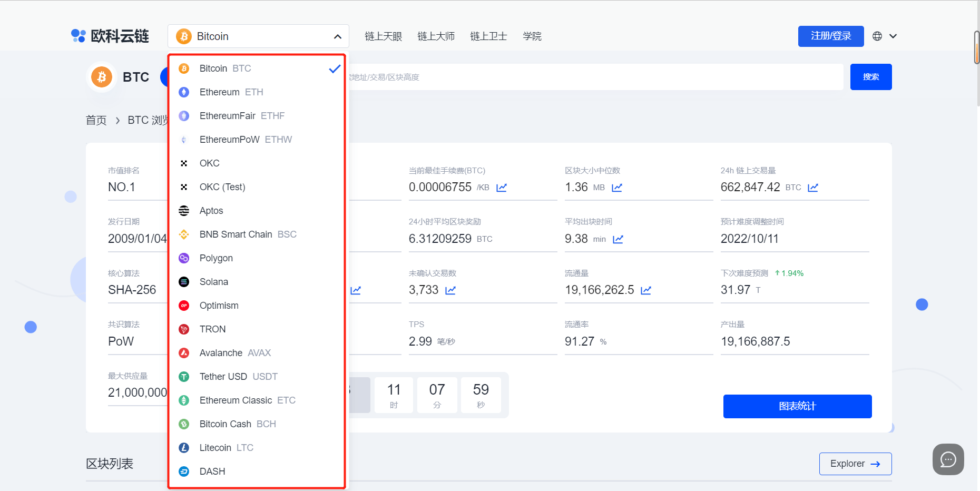Click the countdown 11 hours box
This screenshot has width=980, height=491.
[394, 395]
